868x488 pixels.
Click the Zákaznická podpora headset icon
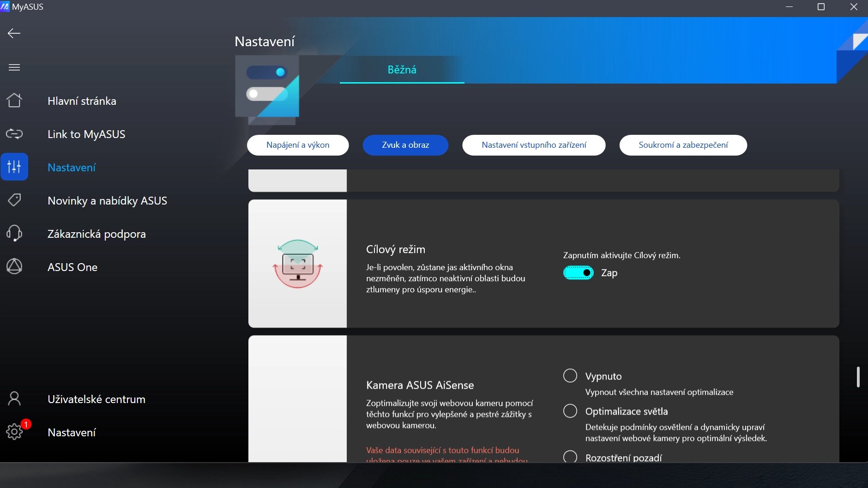[14, 233]
